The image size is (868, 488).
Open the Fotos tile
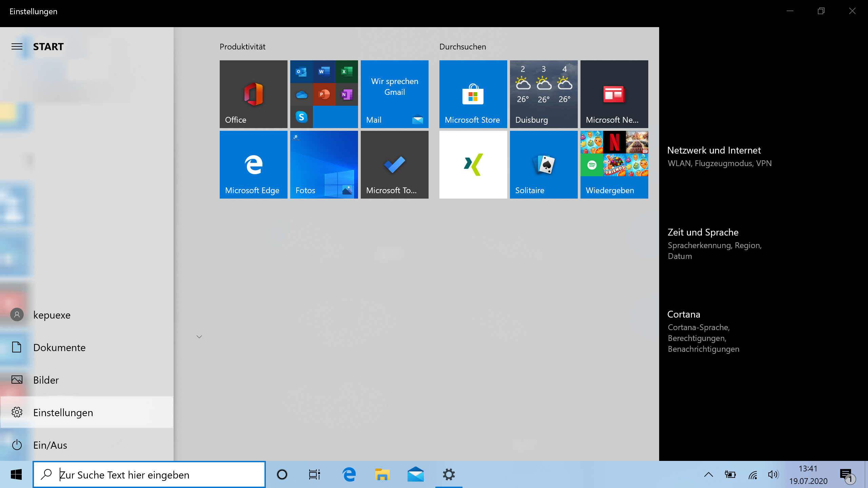click(324, 164)
